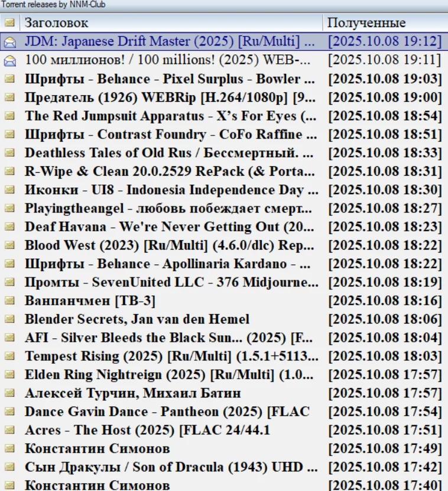Sort list by the Заголовок column header
448x491 pixels.
(171, 22)
